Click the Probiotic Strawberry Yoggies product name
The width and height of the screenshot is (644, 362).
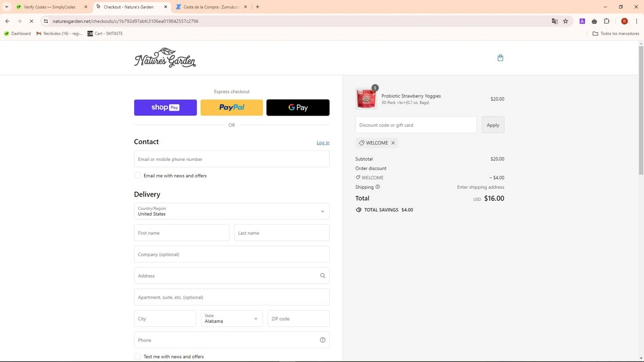pos(411,96)
